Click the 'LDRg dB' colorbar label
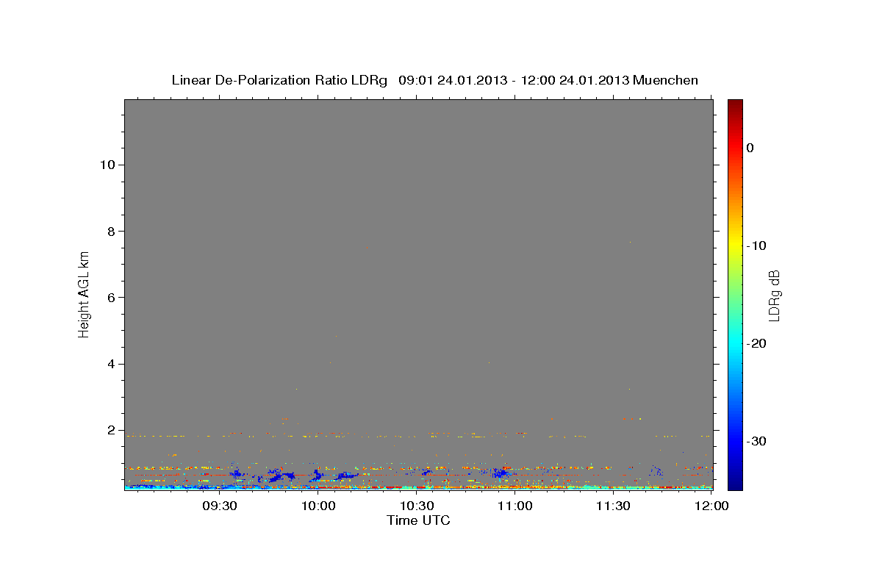Viewport: 882px width, 588px height. coord(773,295)
